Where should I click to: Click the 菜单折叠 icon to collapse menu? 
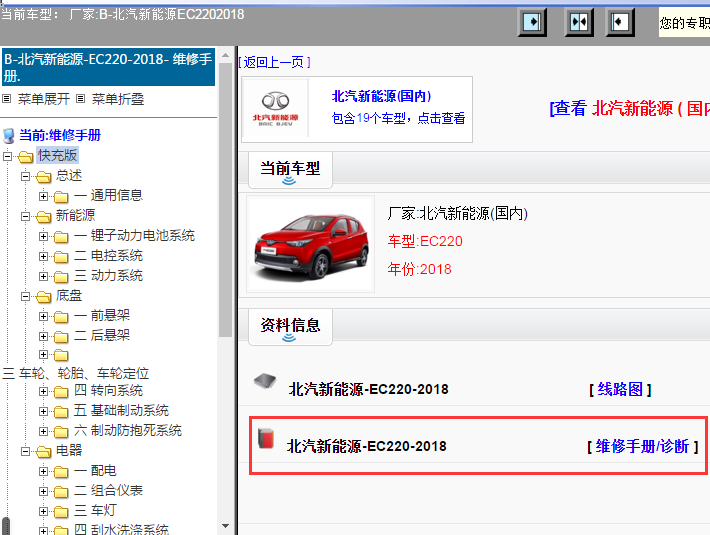tap(80, 98)
